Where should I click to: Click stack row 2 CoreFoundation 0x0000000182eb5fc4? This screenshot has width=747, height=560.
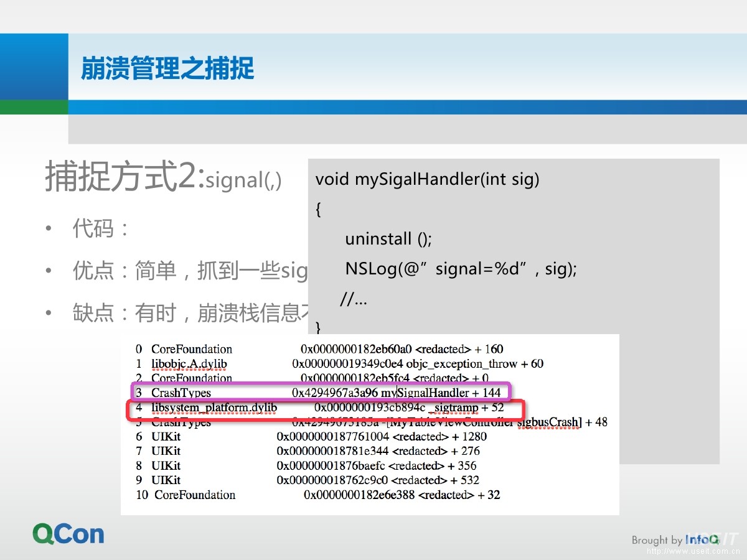click(x=312, y=377)
